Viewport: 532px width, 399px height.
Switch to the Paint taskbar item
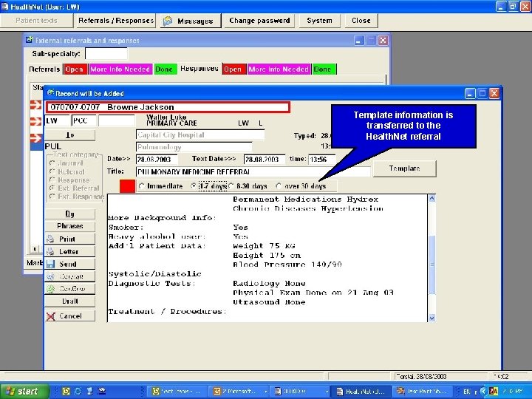424,392
